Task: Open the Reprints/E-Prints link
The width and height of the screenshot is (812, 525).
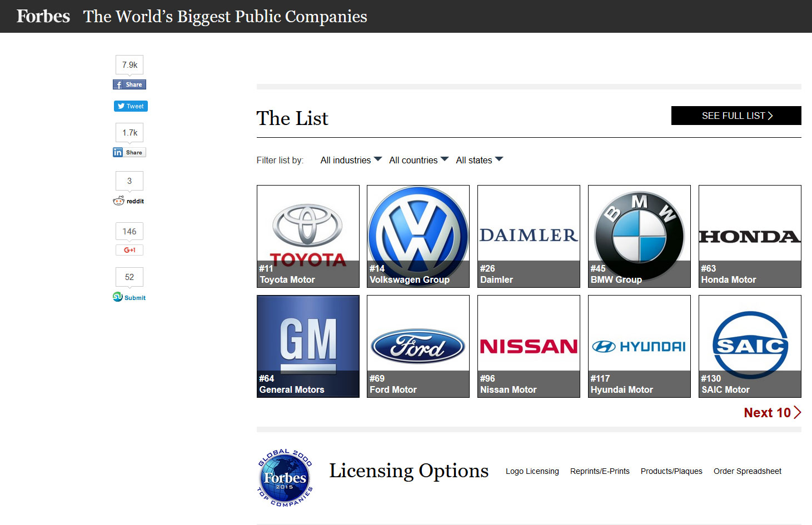Action: pyautogui.click(x=600, y=471)
